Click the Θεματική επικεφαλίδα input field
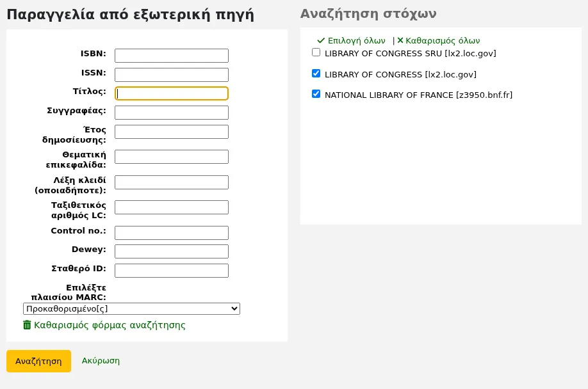Screen dimensions: 588x389 (x=172, y=157)
